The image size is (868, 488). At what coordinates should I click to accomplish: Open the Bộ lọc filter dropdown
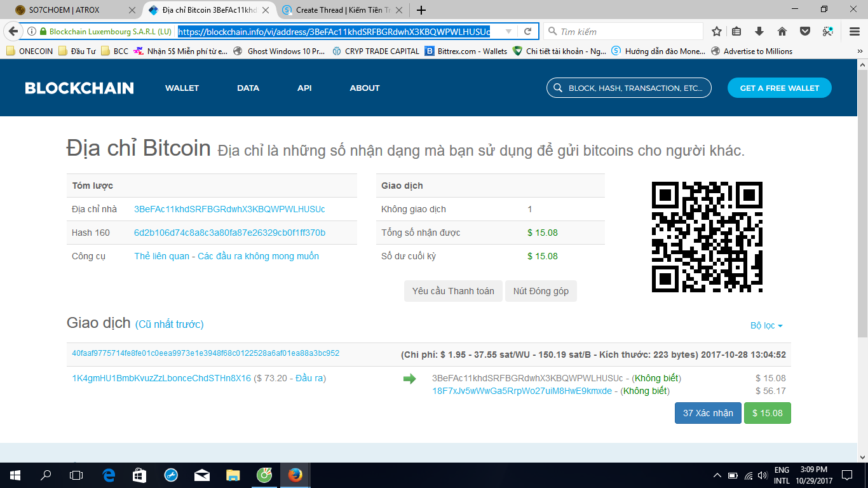pos(766,325)
